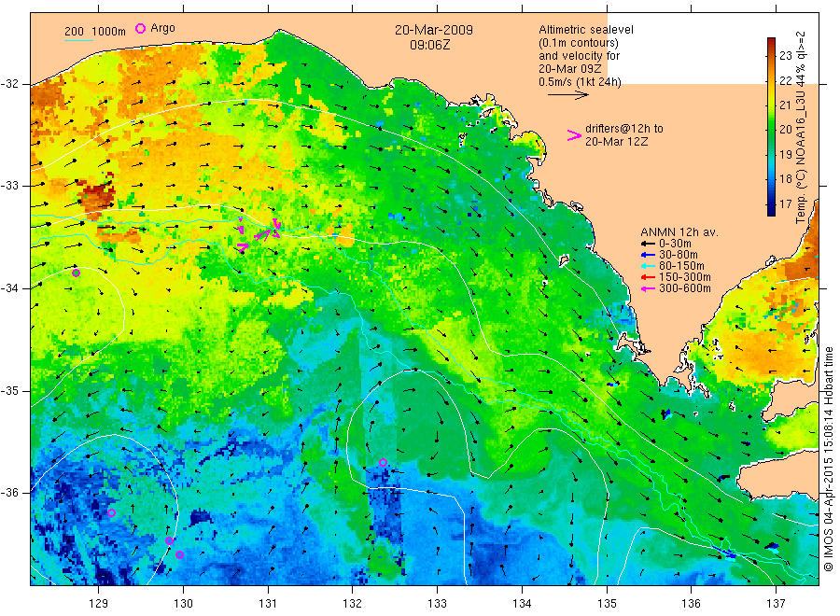Viewport: 840px width, 616px height.
Task: Select the magenta 300-600m arrow legend symbol
Action: (x=649, y=288)
